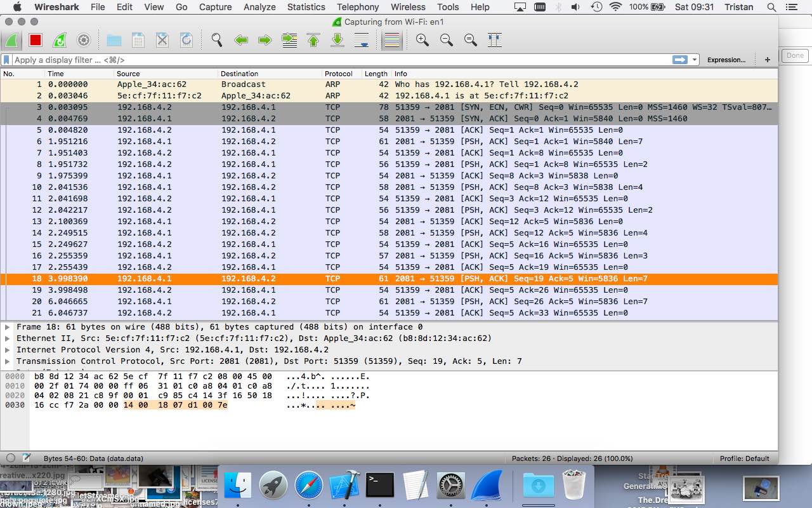Expand Ethernet II details row
Screen dimensions: 812x508
coord(8,338)
